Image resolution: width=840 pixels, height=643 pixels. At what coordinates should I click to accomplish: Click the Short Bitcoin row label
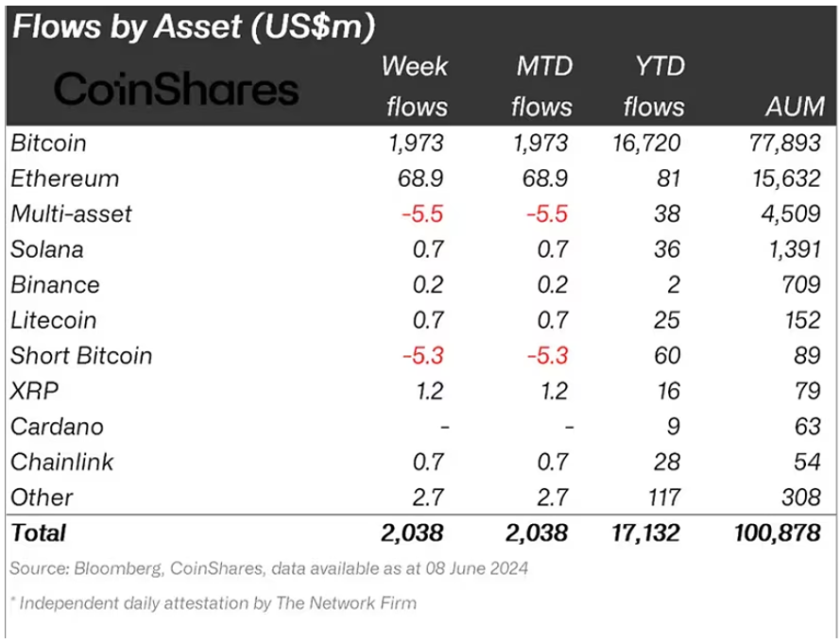[x=81, y=356]
